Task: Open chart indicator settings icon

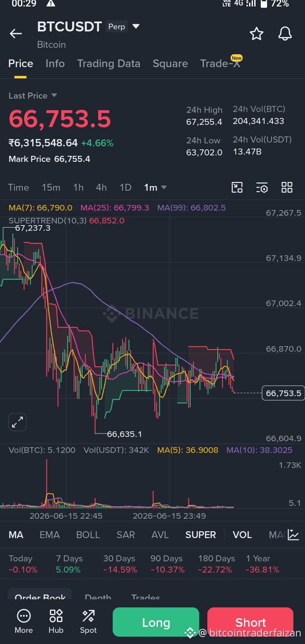Action: 262,187
